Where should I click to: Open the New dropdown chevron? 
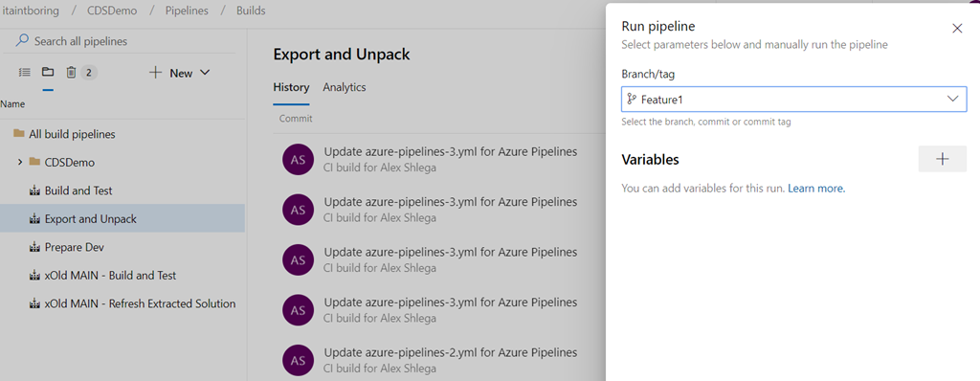tap(205, 73)
